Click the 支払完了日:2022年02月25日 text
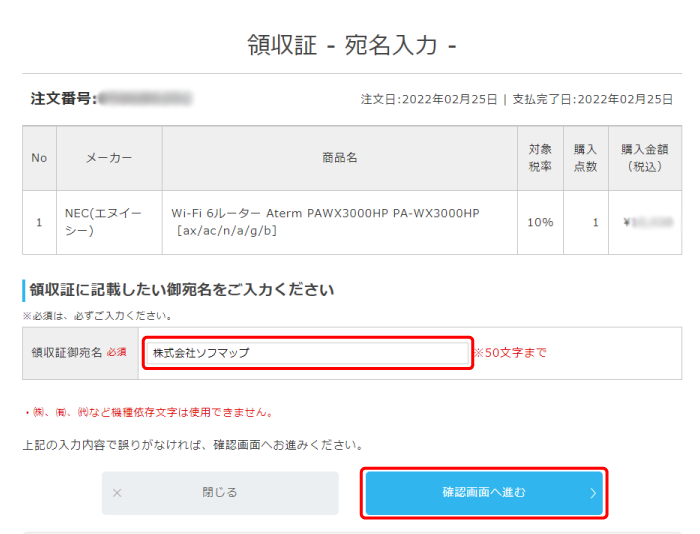This screenshot has width=700, height=534. tap(592, 99)
